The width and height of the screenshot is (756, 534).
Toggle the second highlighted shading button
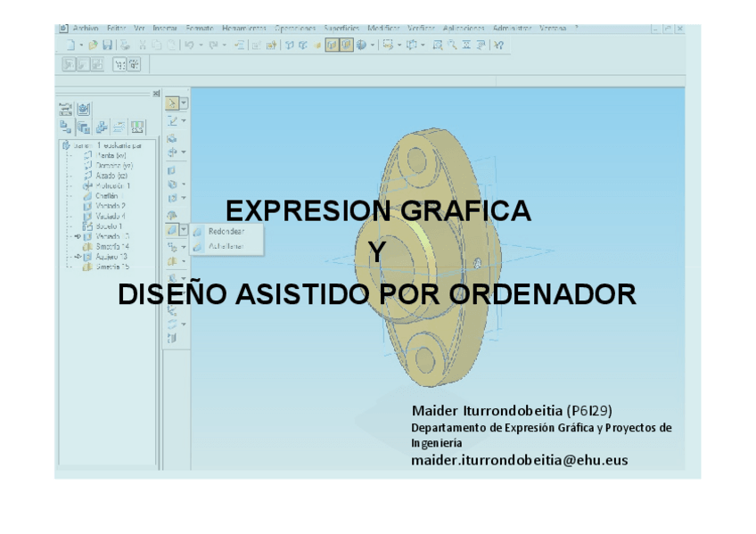(x=346, y=45)
